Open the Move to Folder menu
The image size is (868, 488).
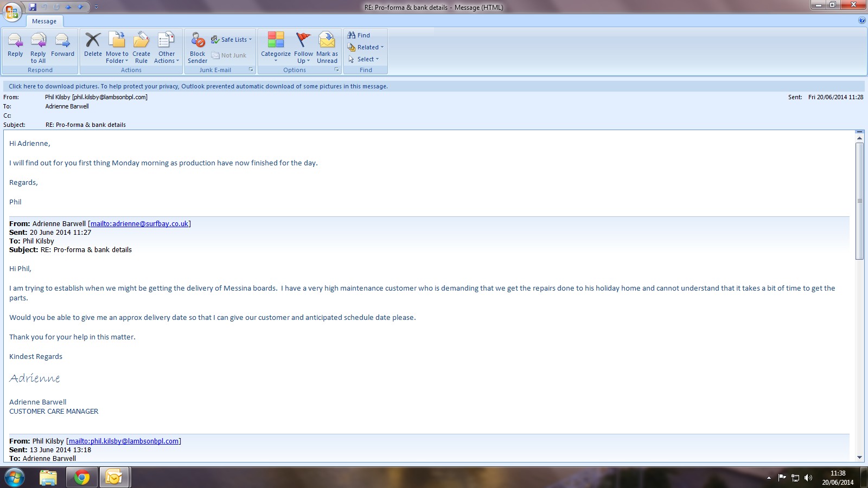click(x=117, y=48)
